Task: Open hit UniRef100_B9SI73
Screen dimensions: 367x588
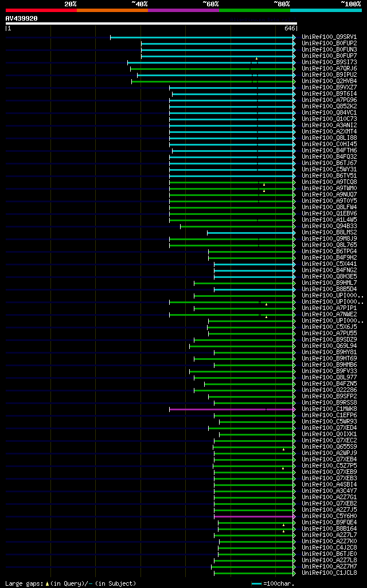Action: 329,62
